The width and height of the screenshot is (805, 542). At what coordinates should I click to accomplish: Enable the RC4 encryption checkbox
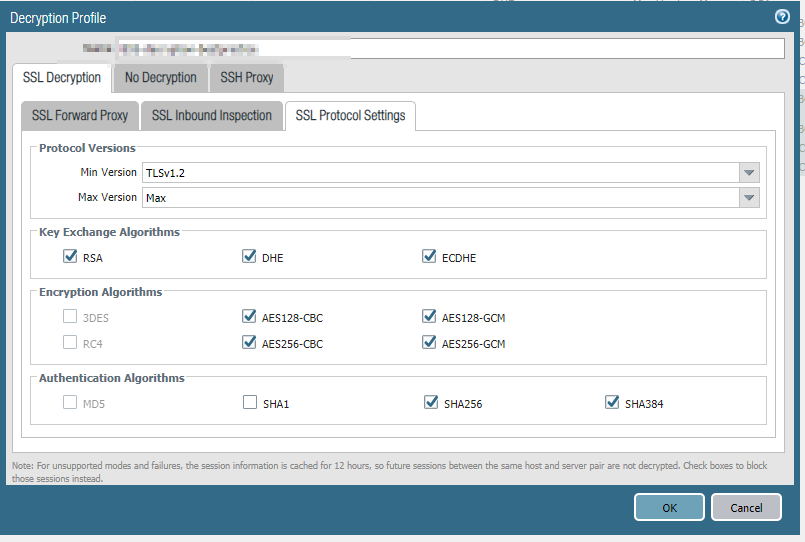70,342
